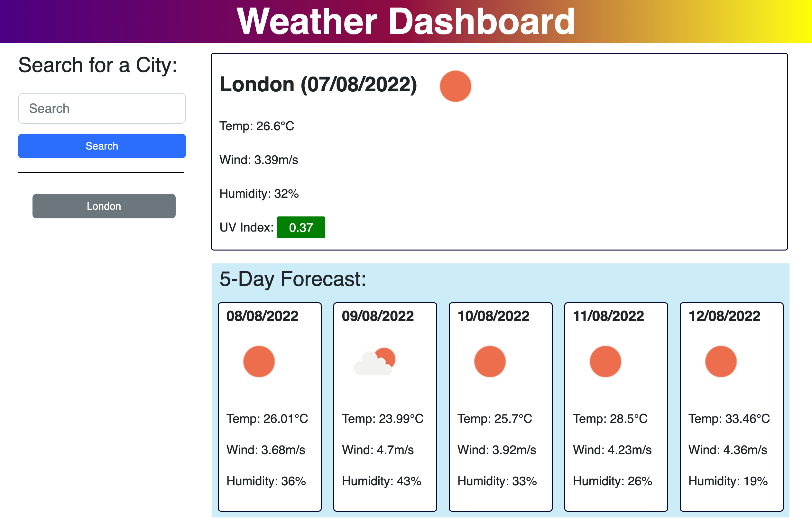The image size is (812, 530).
Task: Click the 09/08/2022 forecast date
Action: point(378,316)
